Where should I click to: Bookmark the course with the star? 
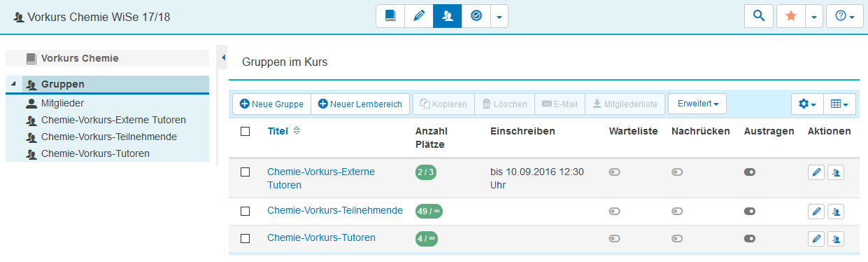(x=790, y=16)
